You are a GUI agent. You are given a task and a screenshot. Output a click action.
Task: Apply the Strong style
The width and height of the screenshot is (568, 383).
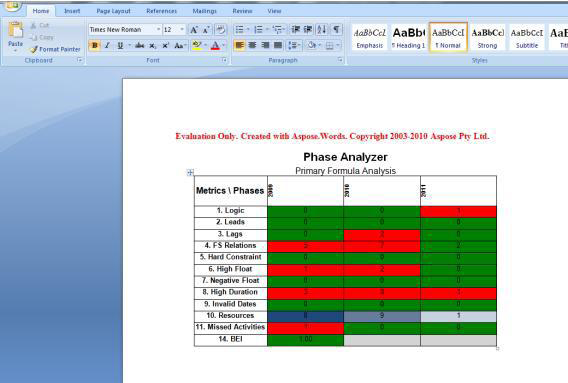(488, 37)
